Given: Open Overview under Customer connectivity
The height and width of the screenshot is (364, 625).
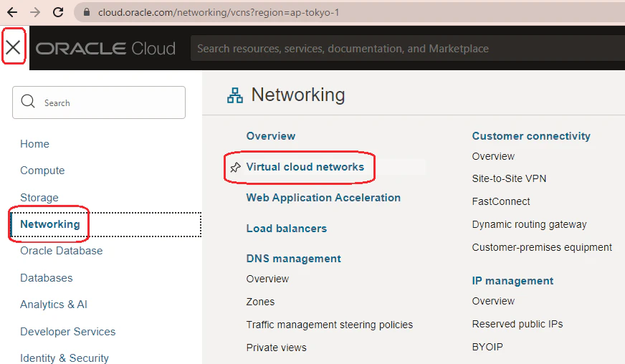Looking at the screenshot, I should click(493, 156).
